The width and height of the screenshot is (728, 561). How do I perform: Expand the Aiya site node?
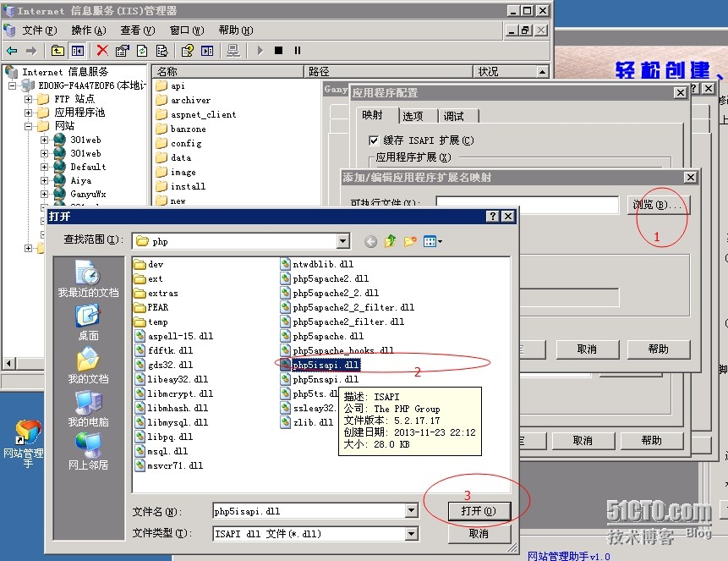tap(44, 180)
